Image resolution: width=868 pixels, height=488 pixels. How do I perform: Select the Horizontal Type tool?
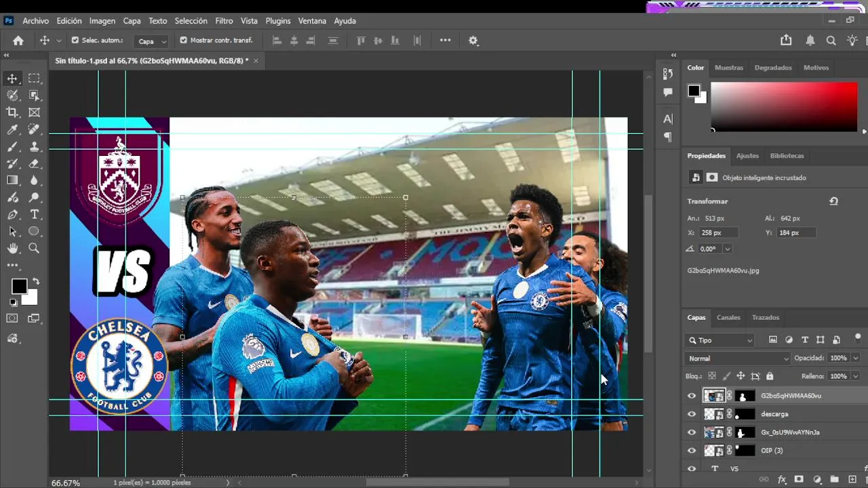[34, 214]
